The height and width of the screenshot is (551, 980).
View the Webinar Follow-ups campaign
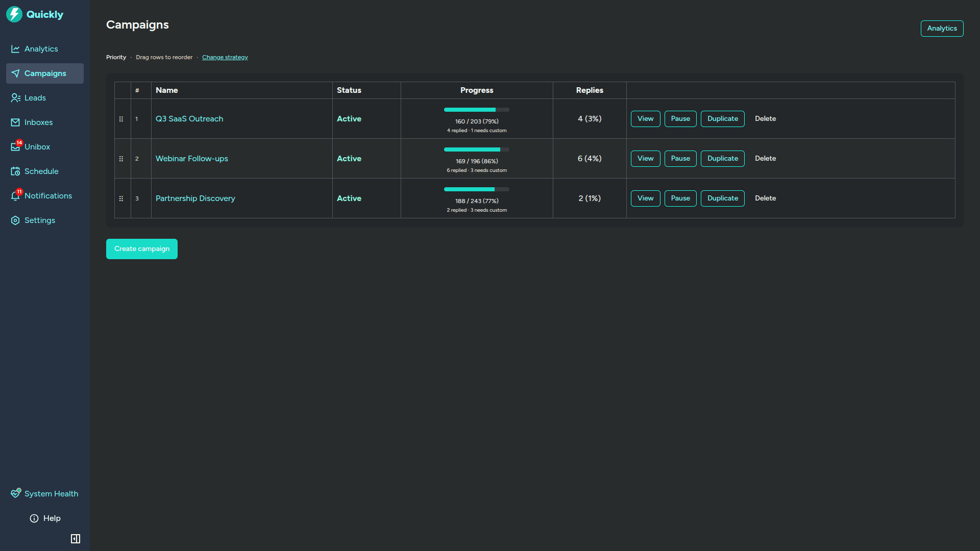[645, 159]
